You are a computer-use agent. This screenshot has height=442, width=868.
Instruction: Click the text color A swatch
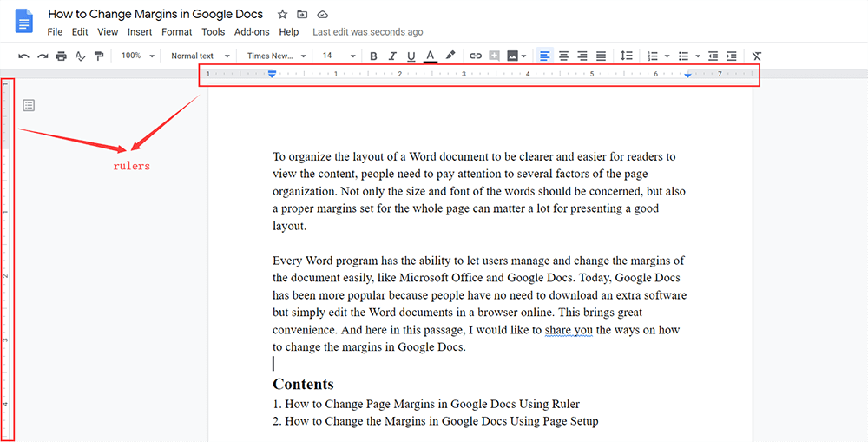[x=430, y=56]
